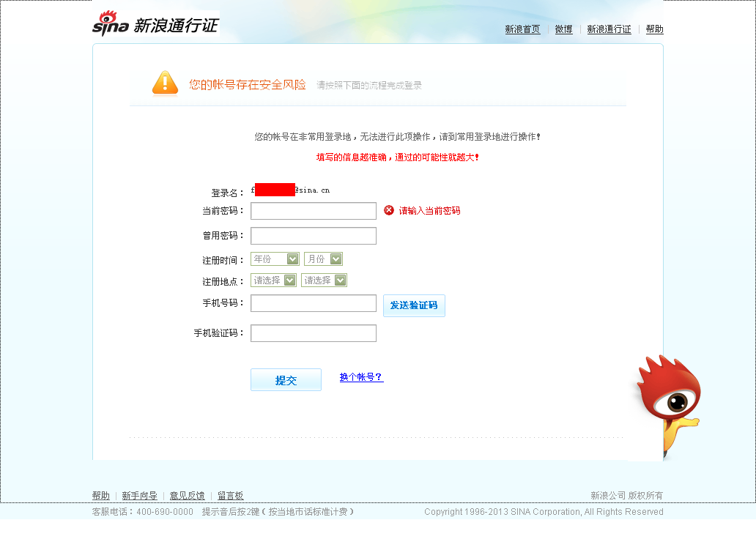Open the 年份 registration year dropdown
Image resolution: width=756 pixels, height=550 pixels.
pos(275,259)
